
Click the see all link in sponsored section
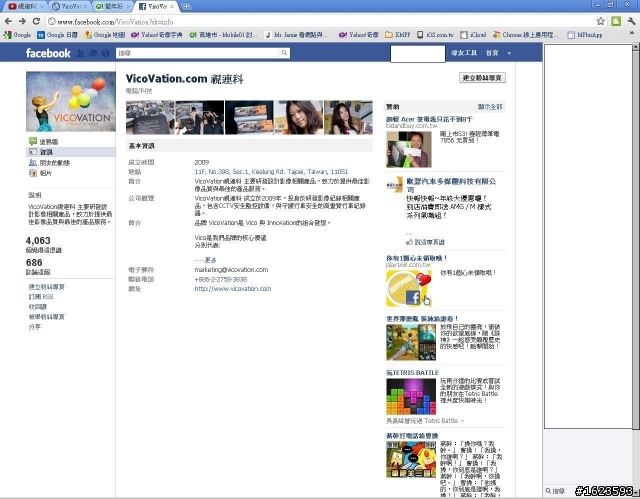490,107
